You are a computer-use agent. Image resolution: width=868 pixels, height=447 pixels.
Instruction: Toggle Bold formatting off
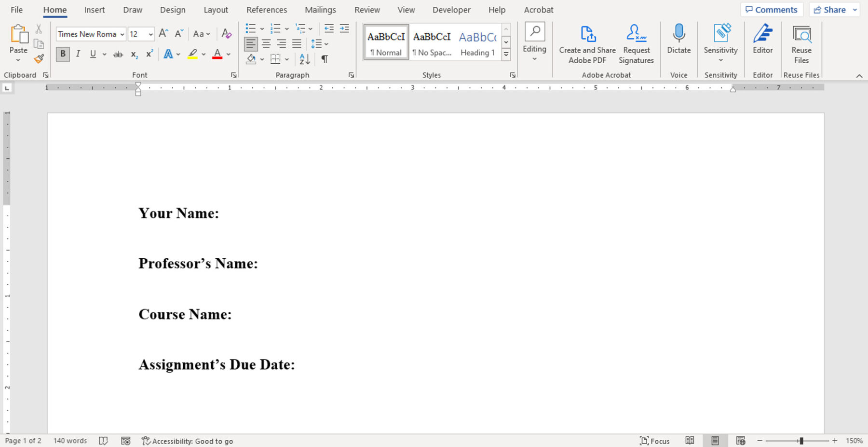[x=63, y=54]
